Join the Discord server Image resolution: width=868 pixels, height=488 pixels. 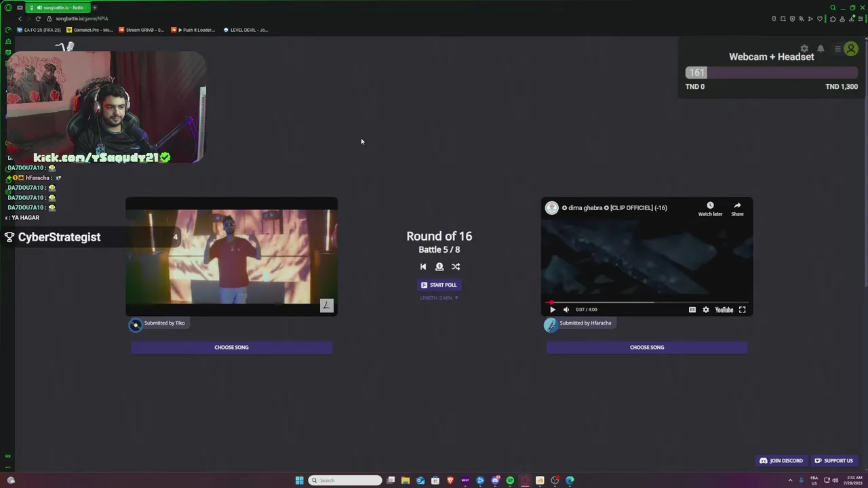pos(781,461)
